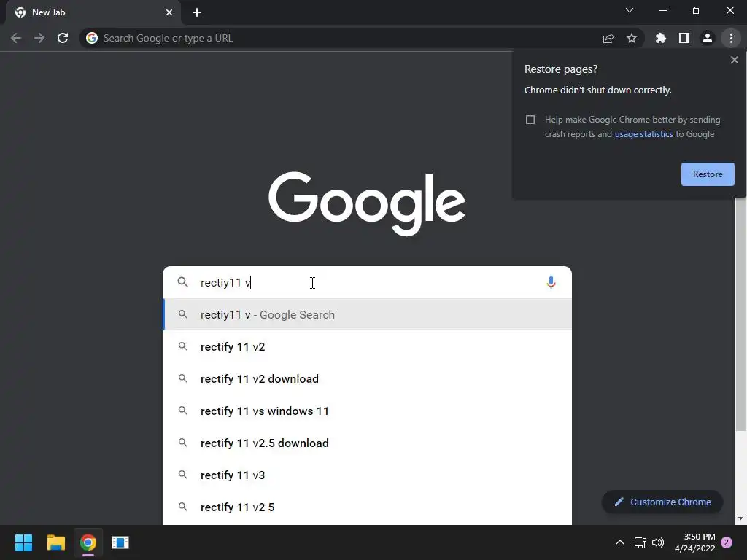The width and height of the screenshot is (747, 560).
Task: Open the tab search chevron
Action: point(630,10)
